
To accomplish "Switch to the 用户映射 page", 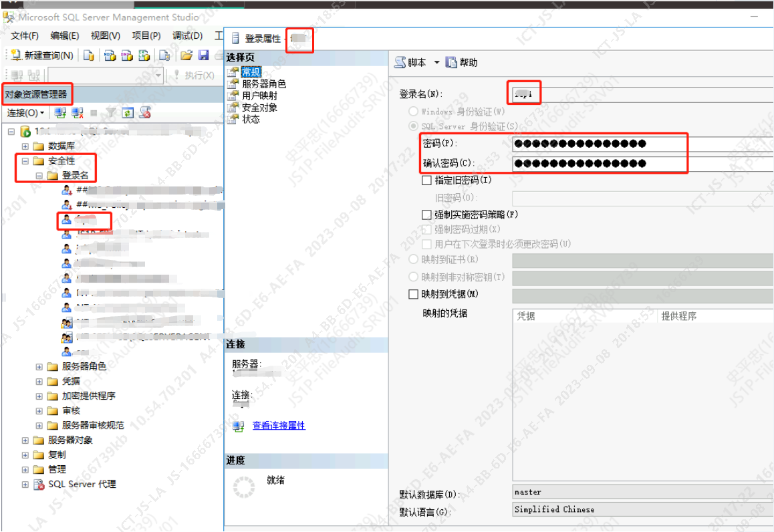I will (259, 96).
